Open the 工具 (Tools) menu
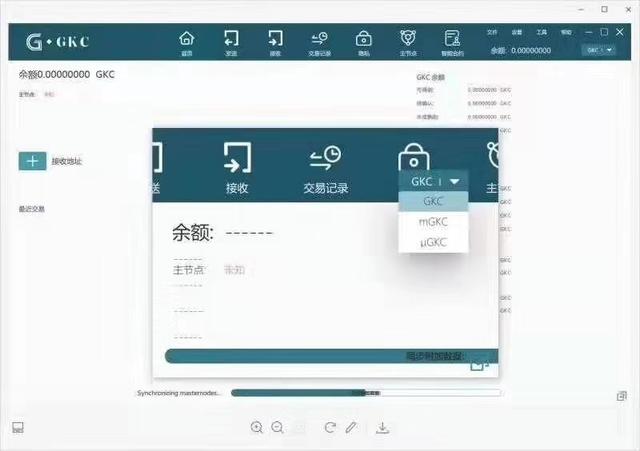The image size is (640, 451). point(542,32)
